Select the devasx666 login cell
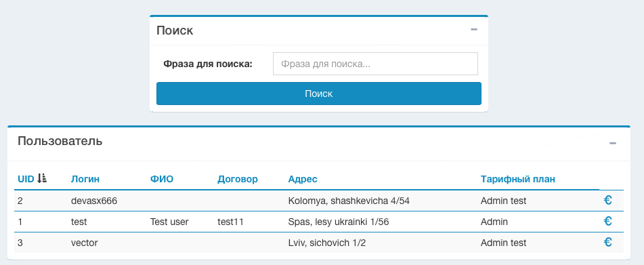Image resolution: width=644 pixels, height=265 pixels. point(94,201)
